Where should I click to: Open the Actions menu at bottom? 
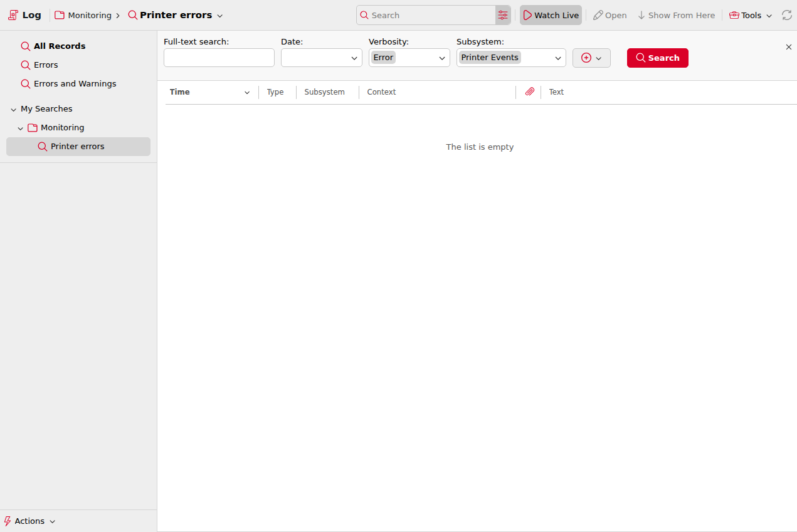tap(29, 521)
